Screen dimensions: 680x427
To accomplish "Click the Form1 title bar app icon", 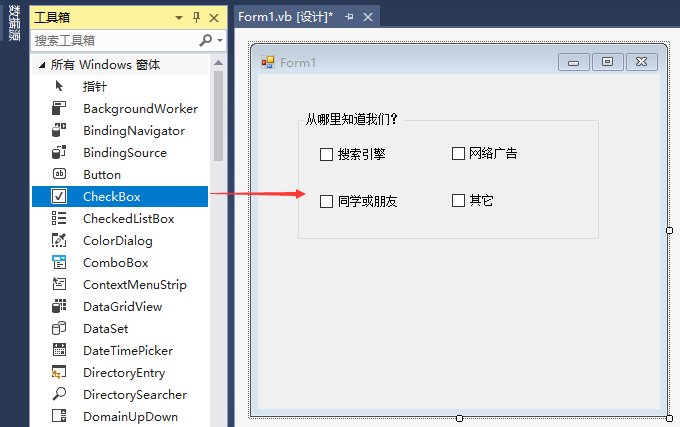I will pyautogui.click(x=268, y=62).
